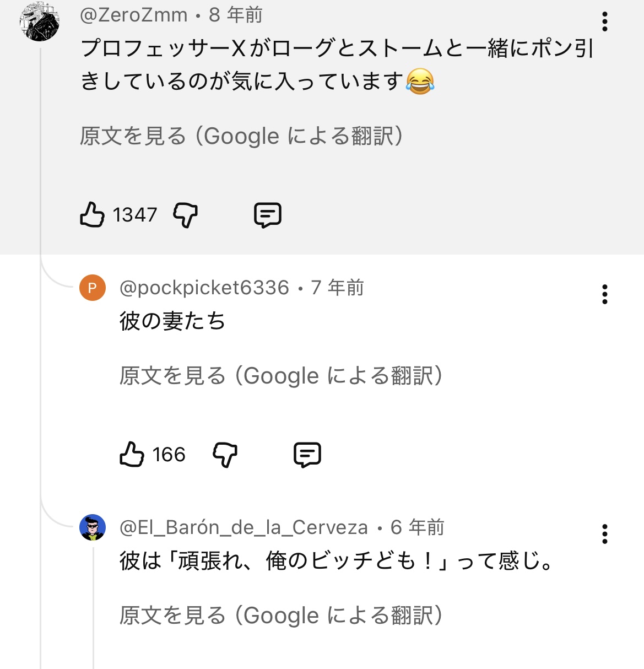This screenshot has width=644, height=669.
Task: Click the 1347 like count
Action: tap(135, 215)
